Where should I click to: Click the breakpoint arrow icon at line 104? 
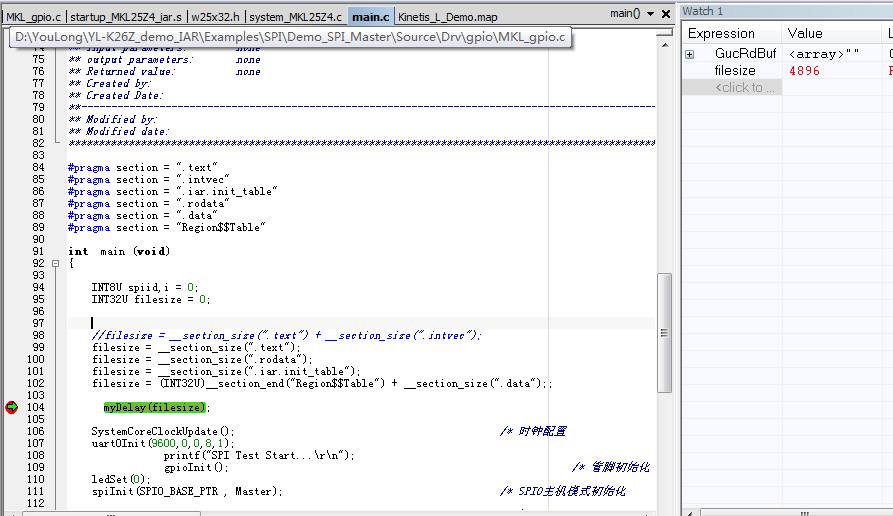click(x=11, y=407)
